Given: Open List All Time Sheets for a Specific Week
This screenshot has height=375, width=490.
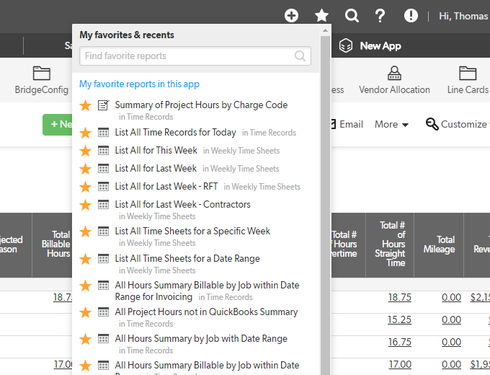Looking at the screenshot, I should pos(192,231).
